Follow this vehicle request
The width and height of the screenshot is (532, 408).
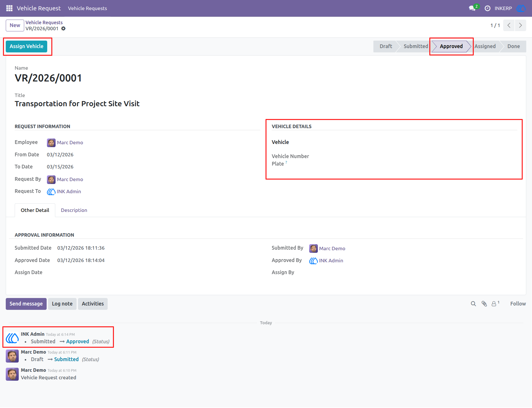518,304
